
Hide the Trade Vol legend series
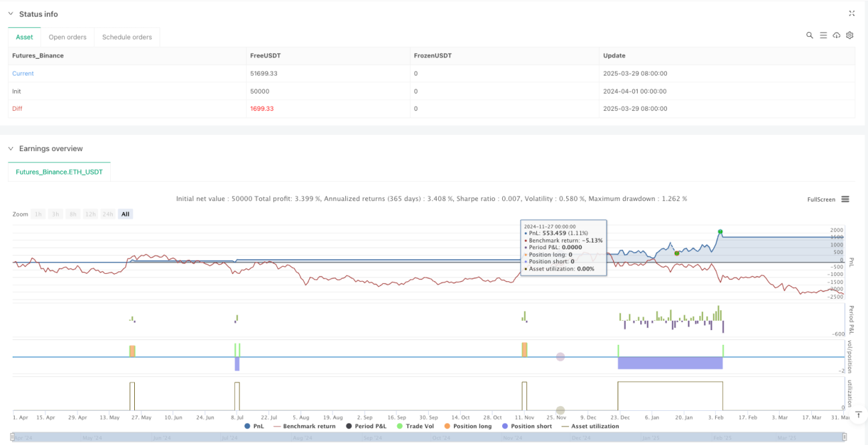[415, 426]
